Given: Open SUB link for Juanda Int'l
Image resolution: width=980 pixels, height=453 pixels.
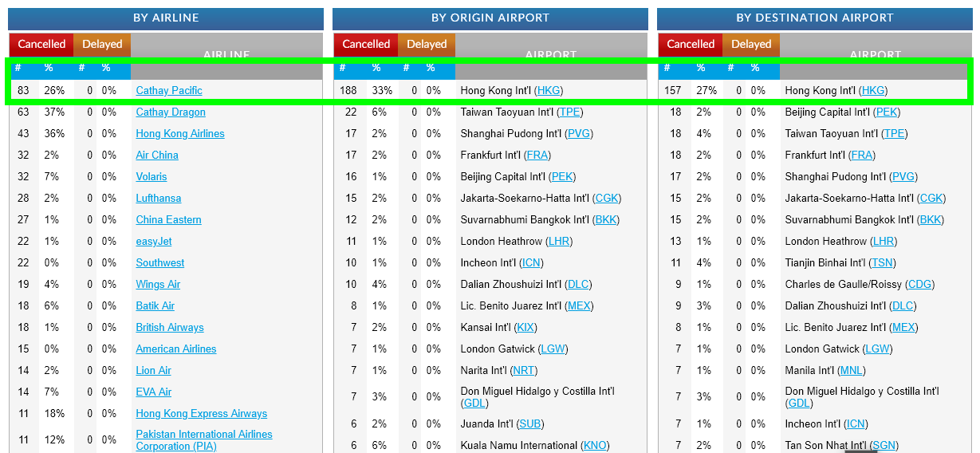Looking at the screenshot, I should (529, 424).
